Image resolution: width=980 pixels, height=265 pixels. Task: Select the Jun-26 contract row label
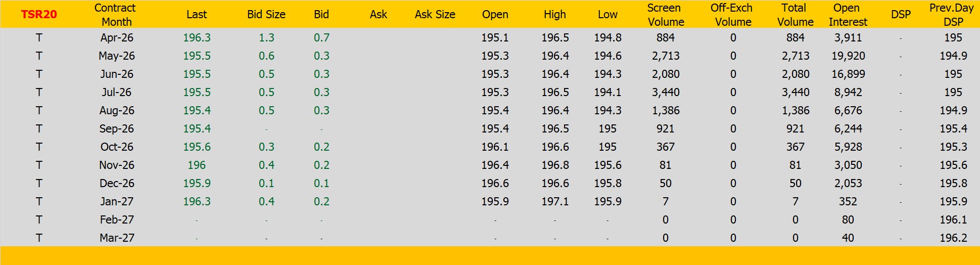click(117, 74)
